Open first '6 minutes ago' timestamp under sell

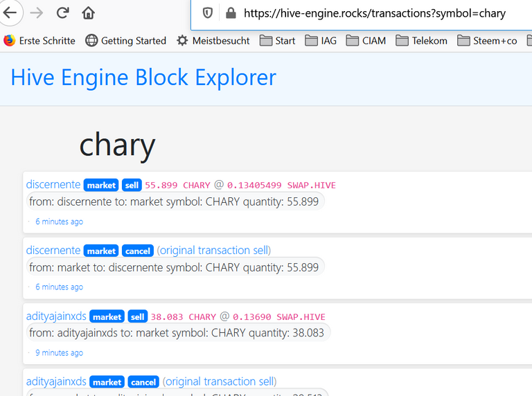pos(59,222)
